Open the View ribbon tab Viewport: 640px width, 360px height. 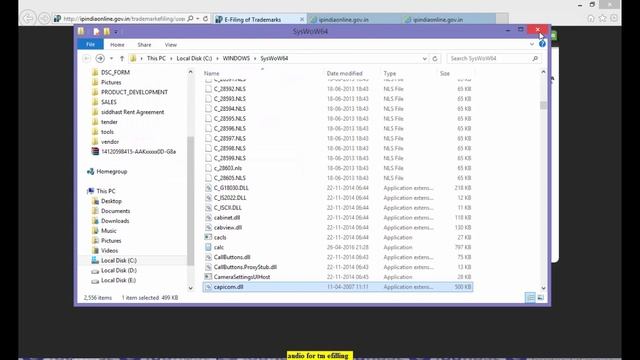coord(171,45)
